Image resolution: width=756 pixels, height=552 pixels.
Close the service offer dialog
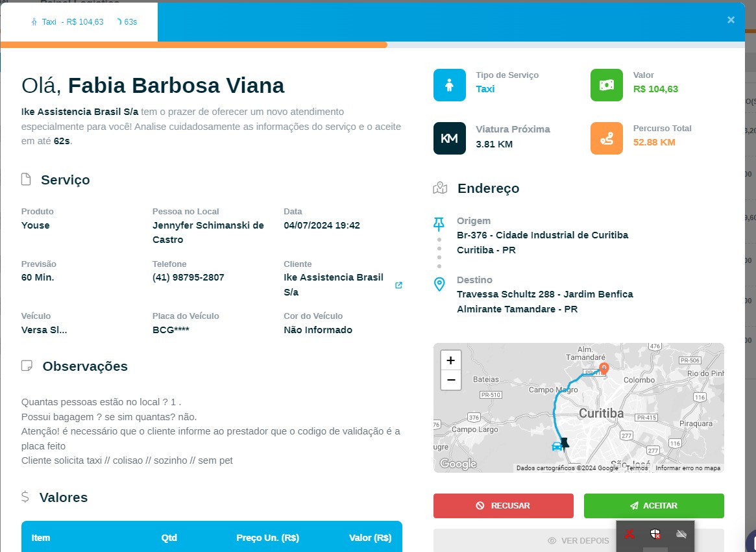click(731, 19)
